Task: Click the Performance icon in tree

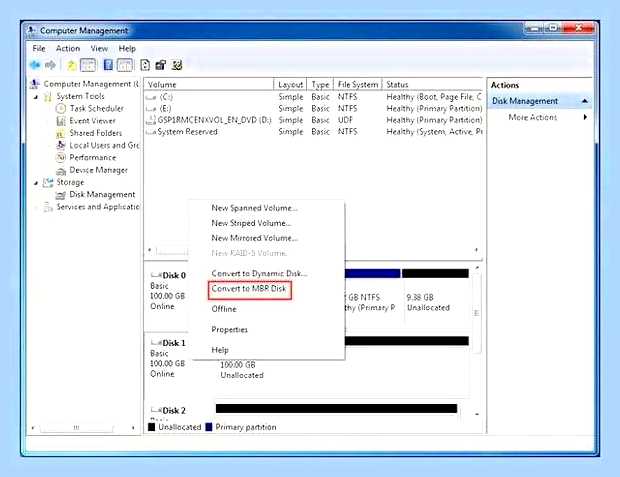Action: [60, 158]
